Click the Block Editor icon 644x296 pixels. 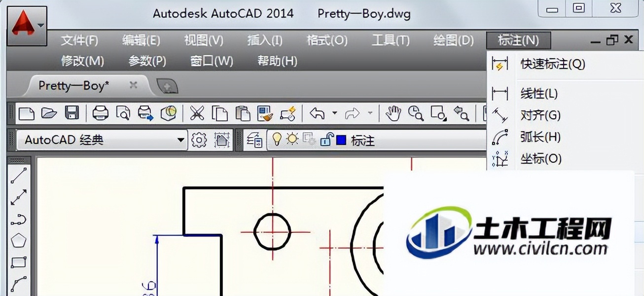click(288, 113)
